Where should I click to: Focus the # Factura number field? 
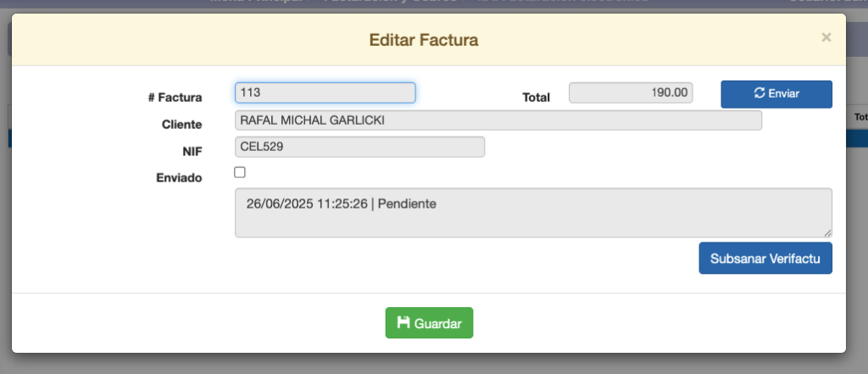click(325, 92)
